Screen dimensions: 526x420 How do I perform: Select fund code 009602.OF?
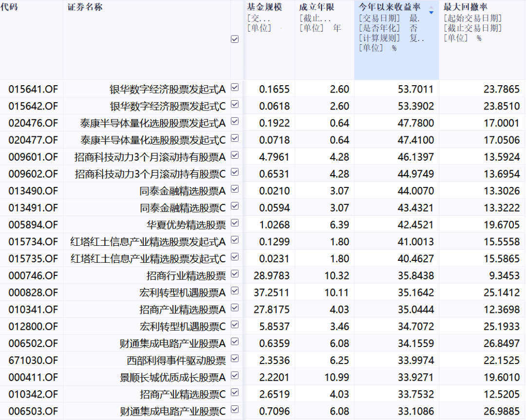tap(33, 174)
